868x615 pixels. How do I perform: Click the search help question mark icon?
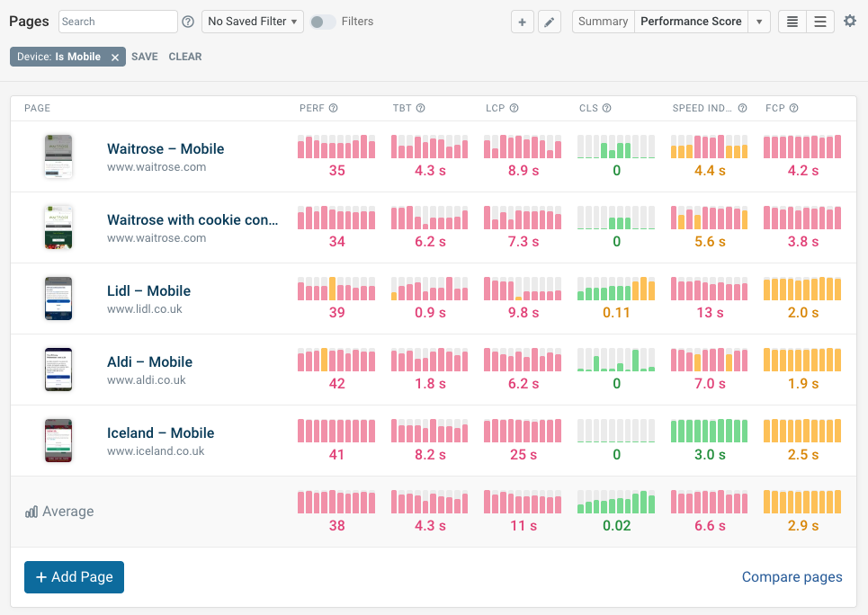coord(188,22)
